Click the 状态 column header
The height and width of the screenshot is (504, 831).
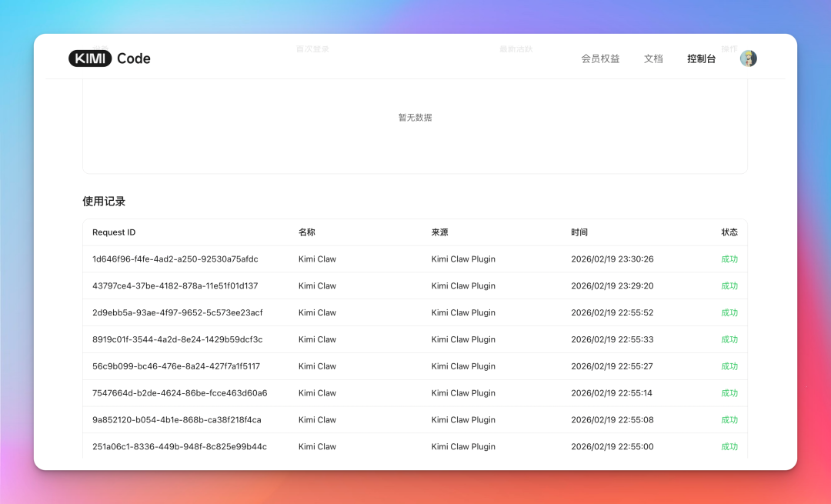[x=729, y=232]
